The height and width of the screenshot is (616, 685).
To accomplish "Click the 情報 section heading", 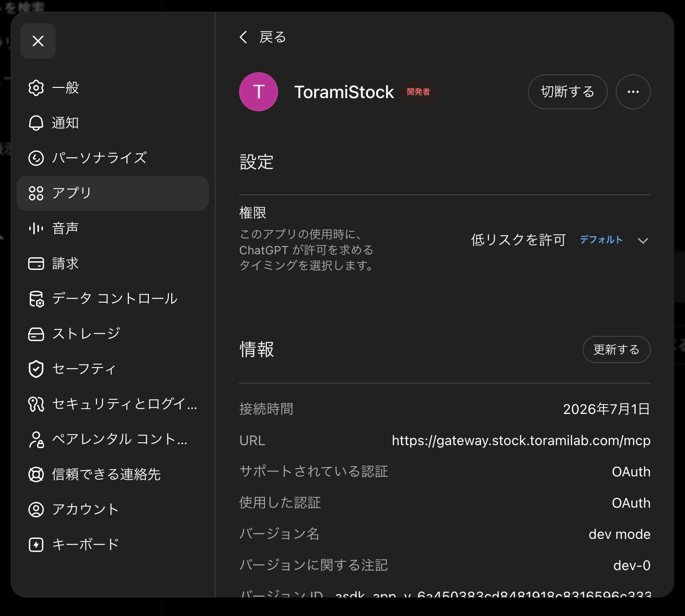I will [257, 349].
